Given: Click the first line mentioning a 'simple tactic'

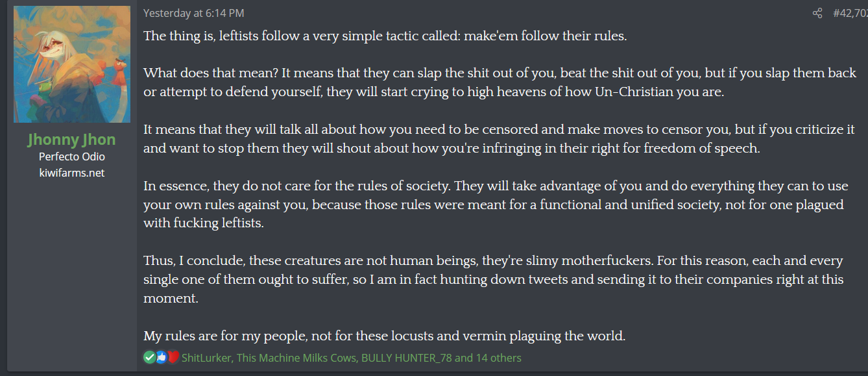Looking at the screenshot, I should (x=385, y=36).
